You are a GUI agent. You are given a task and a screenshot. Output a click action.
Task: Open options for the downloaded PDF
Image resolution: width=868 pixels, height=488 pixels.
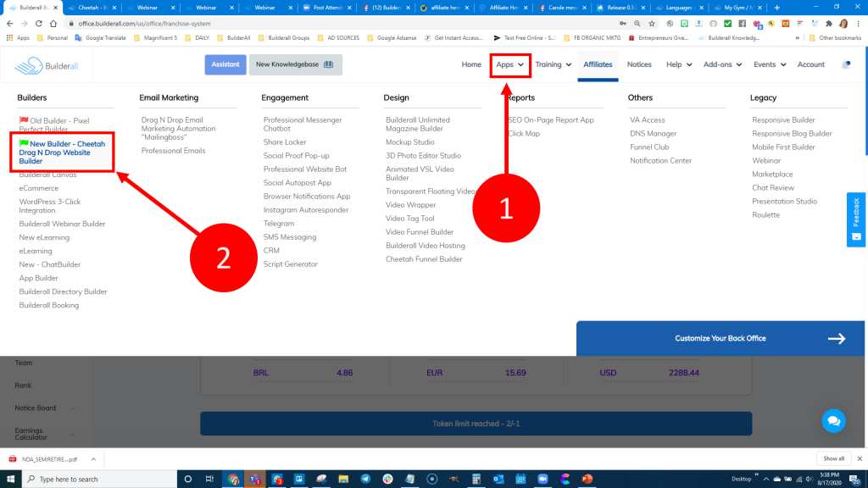(x=93, y=459)
